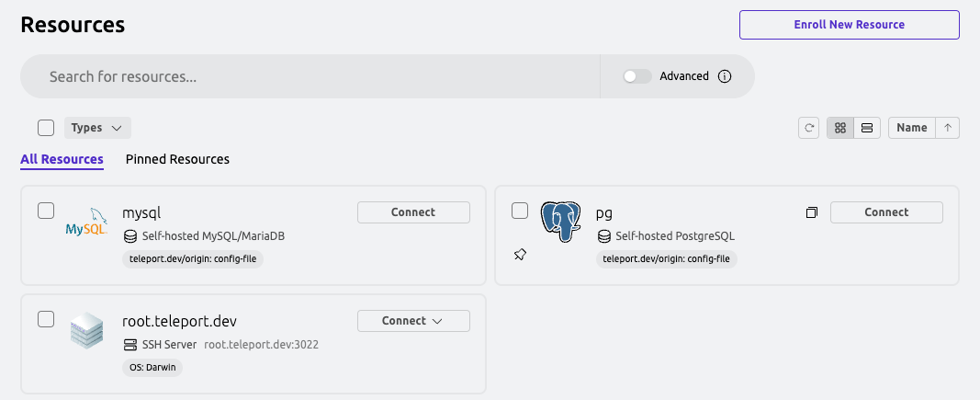Open the Types filter dropdown

97,128
